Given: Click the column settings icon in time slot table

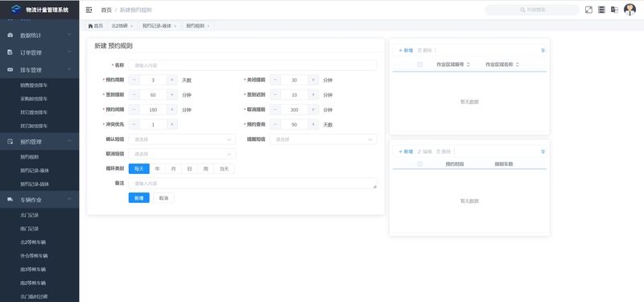Looking at the screenshot, I should [543, 151].
